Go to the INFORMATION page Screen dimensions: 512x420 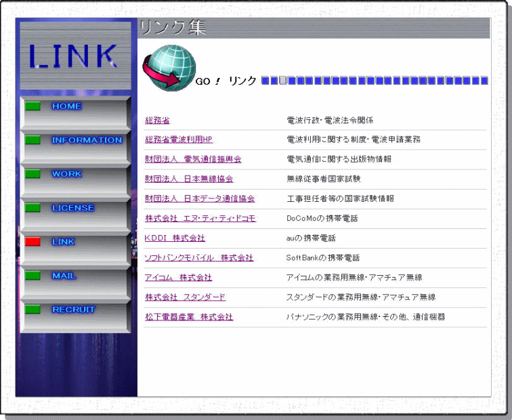75,147
